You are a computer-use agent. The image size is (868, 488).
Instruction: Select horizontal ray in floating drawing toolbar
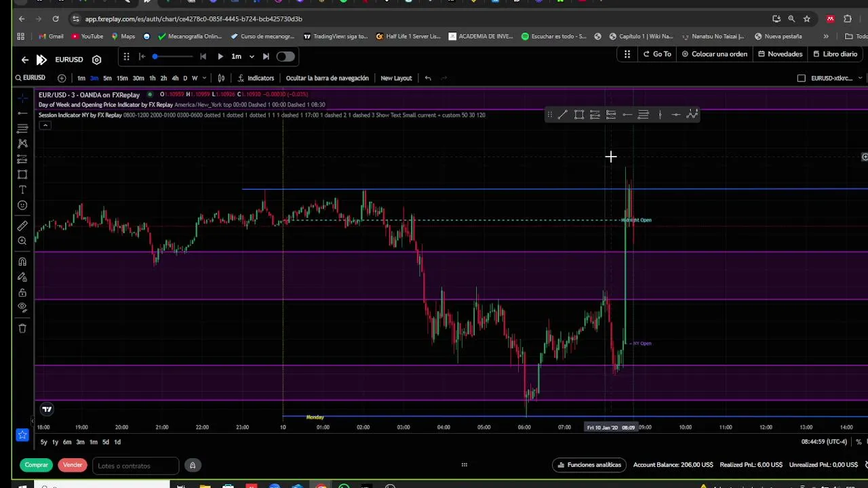[627, 115]
